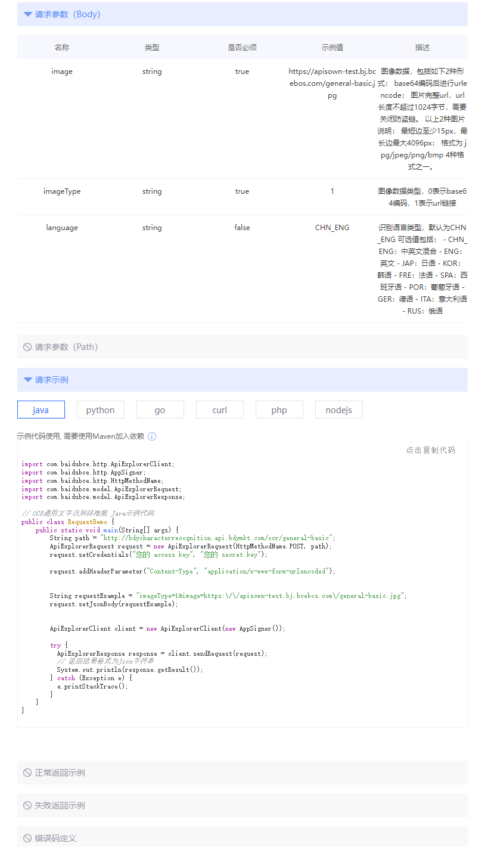Switch to the go code tab
This screenshot has width=491, height=868.
(x=160, y=410)
